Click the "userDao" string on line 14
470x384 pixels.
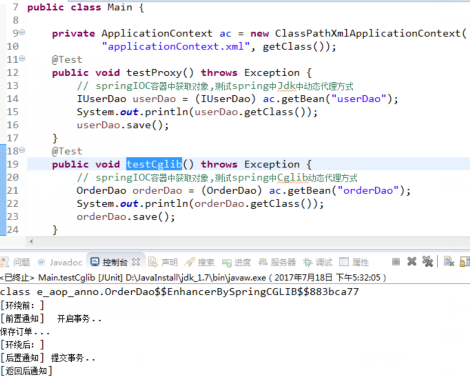(x=359, y=99)
